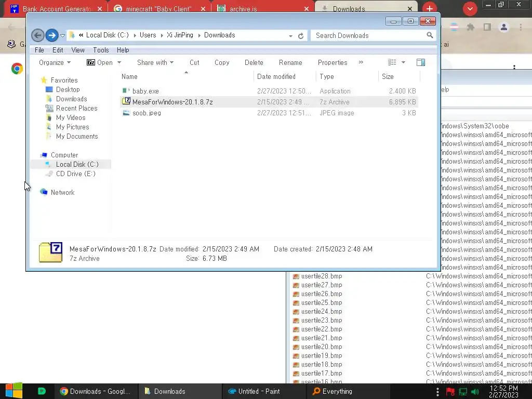The image size is (532, 399).
Task: Select Computer in the navigation pane
Action: [64, 155]
